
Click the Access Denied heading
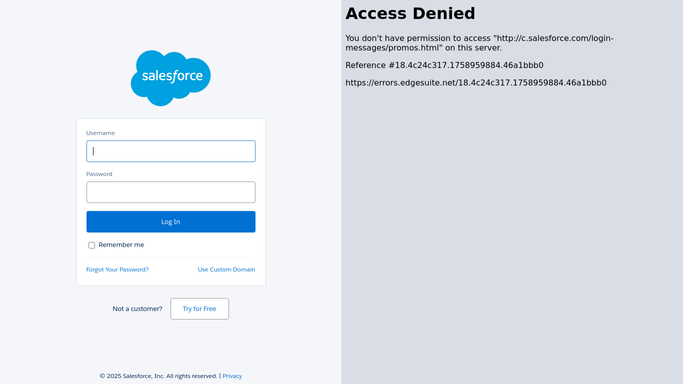tap(410, 13)
